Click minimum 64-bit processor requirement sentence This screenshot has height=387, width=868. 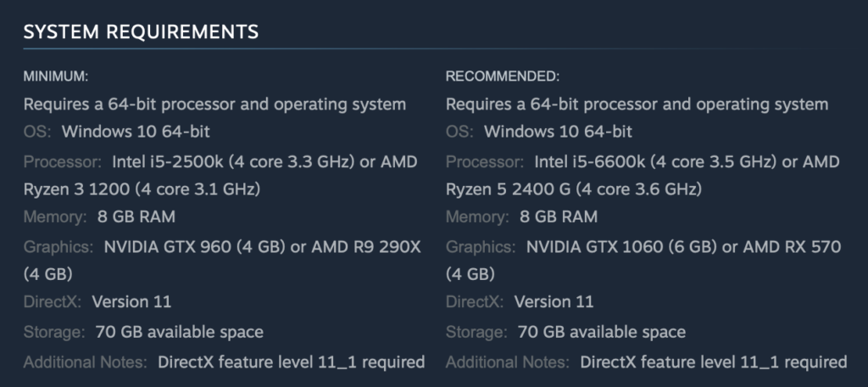click(x=214, y=104)
